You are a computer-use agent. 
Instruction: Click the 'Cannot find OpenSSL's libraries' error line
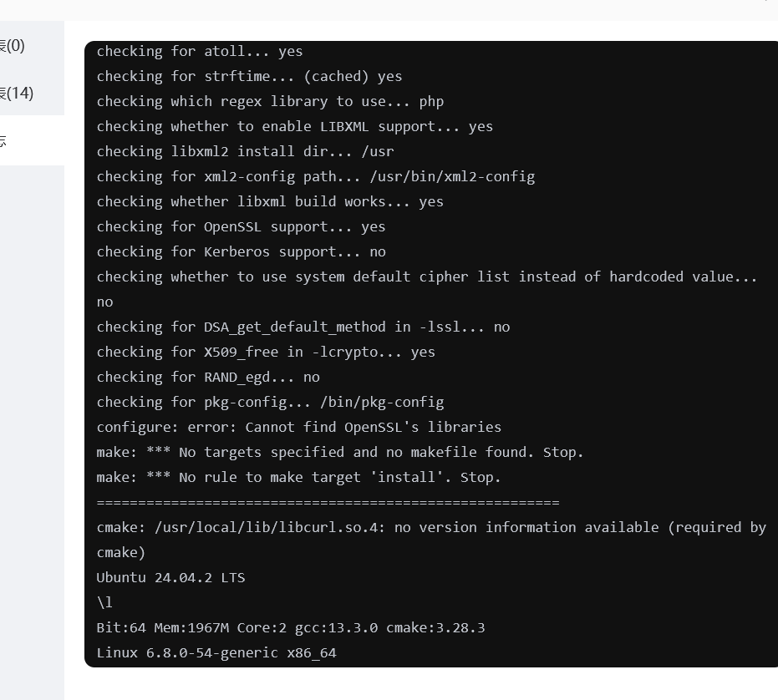tap(298, 428)
